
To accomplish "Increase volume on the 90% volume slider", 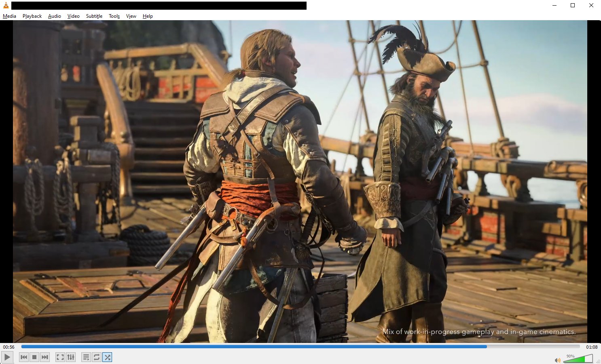I will pyautogui.click(x=588, y=360).
